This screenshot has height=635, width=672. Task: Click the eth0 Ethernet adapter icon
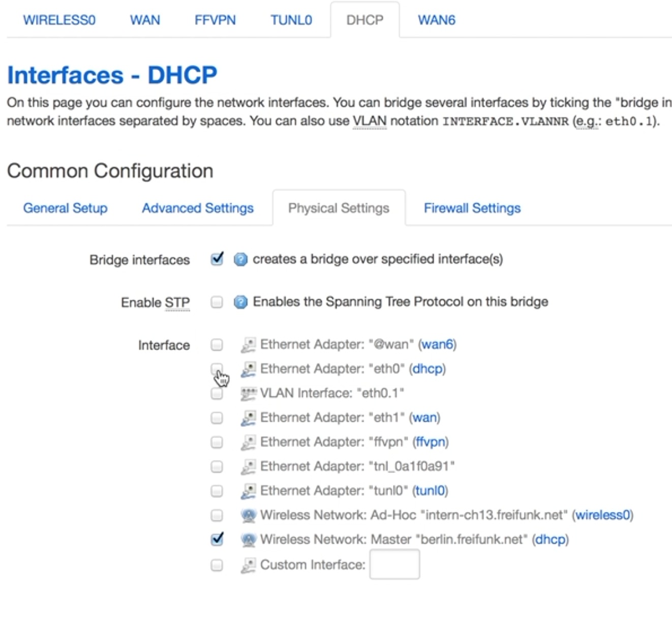pyautogui.click(x=248, y=369)
